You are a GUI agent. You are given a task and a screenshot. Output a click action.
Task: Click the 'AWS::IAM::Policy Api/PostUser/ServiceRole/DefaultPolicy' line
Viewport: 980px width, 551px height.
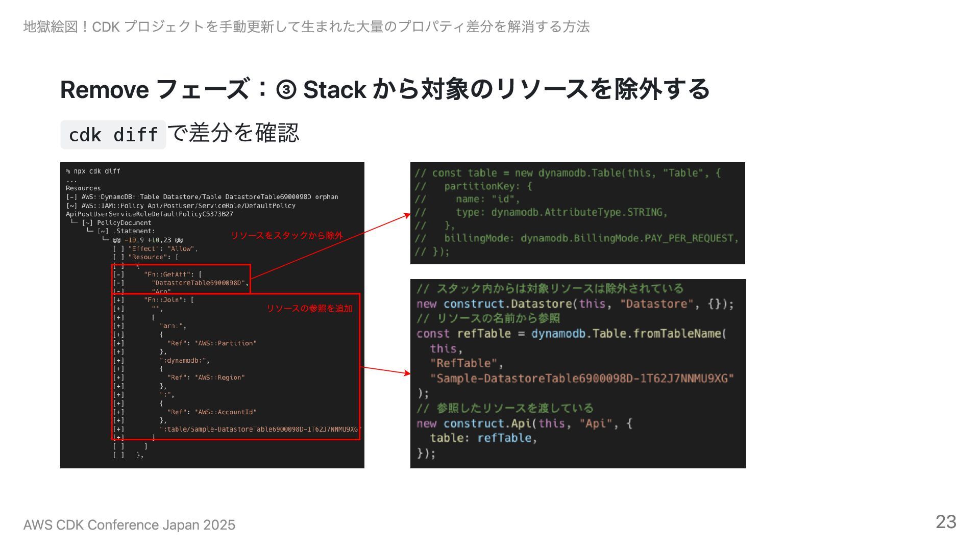click(x=181, y=206)
